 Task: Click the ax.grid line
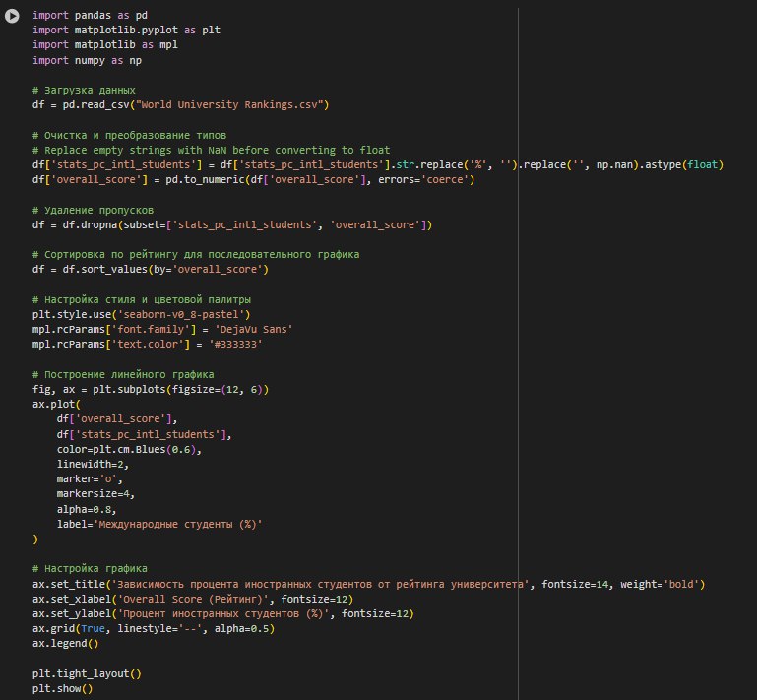(x=154, y=628)
